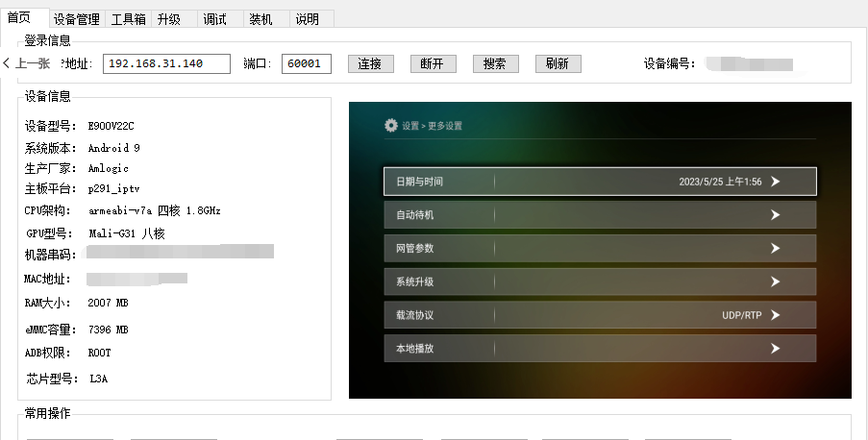Screen dimensions: 868x440
Task: Open the 装机 tab
Action: (x=266, y=19)
